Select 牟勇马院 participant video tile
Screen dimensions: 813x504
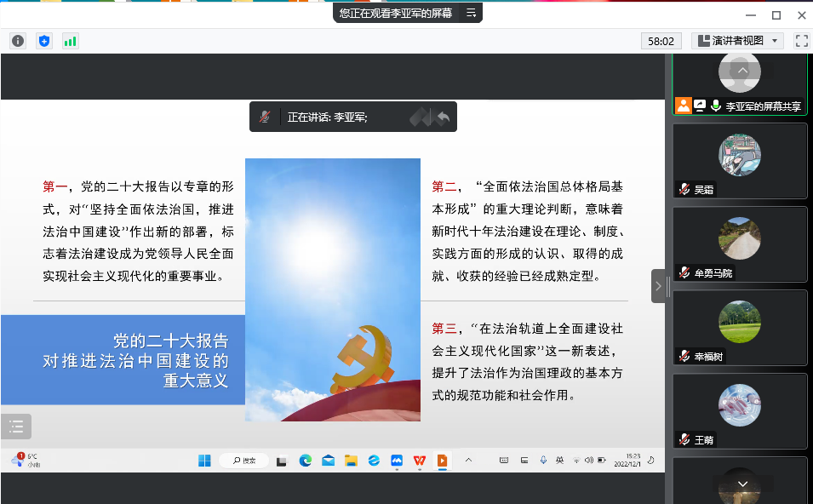pos(739,244)
